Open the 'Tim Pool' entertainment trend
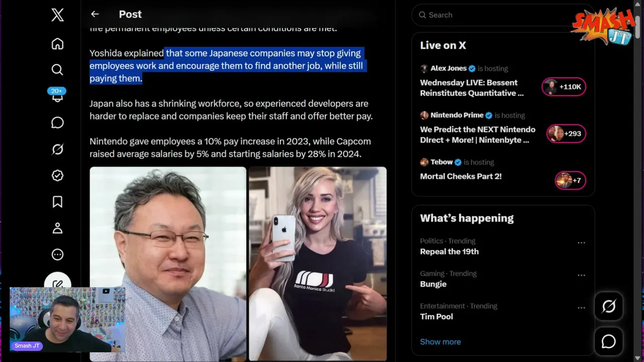Image resolution: width=644 pixels, height=362 pixels. pyautogui.click(x=436, y=316)
